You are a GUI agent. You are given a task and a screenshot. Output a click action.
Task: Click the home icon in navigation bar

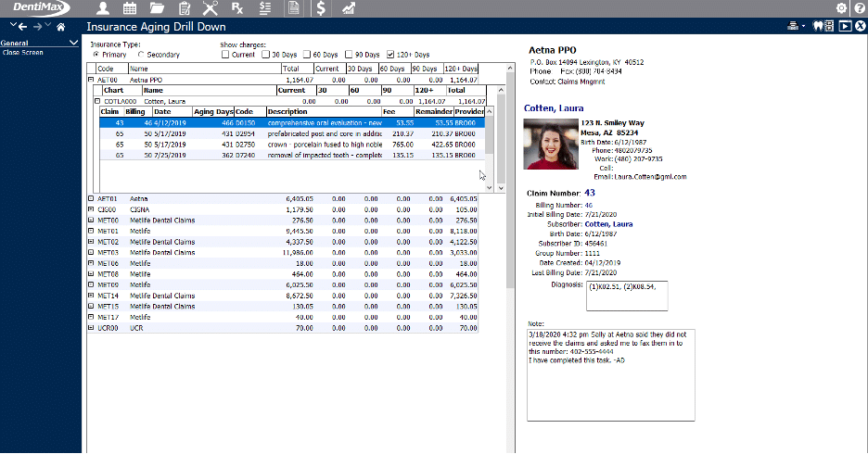(61, 27)
